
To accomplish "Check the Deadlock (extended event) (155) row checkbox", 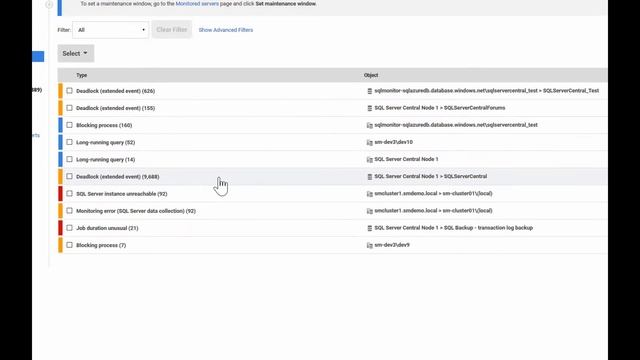I will pyautogui.click(x=69, y=108).
